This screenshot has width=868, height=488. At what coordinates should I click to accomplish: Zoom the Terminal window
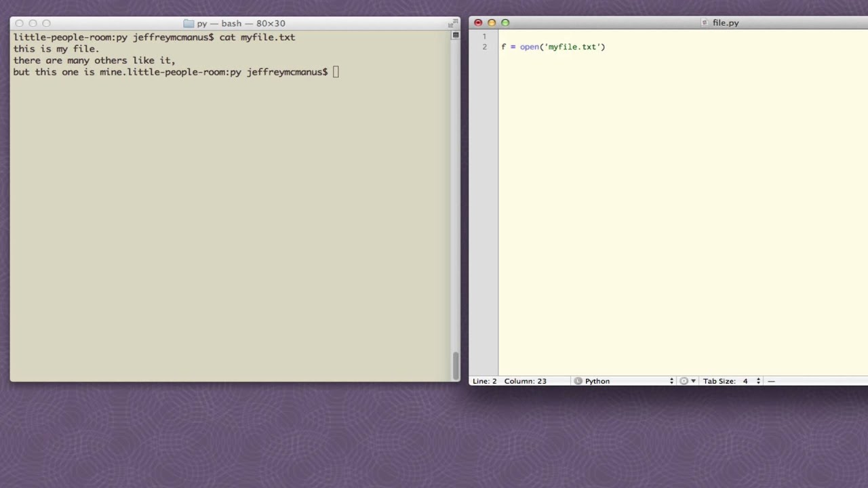(x=46, y=23)
